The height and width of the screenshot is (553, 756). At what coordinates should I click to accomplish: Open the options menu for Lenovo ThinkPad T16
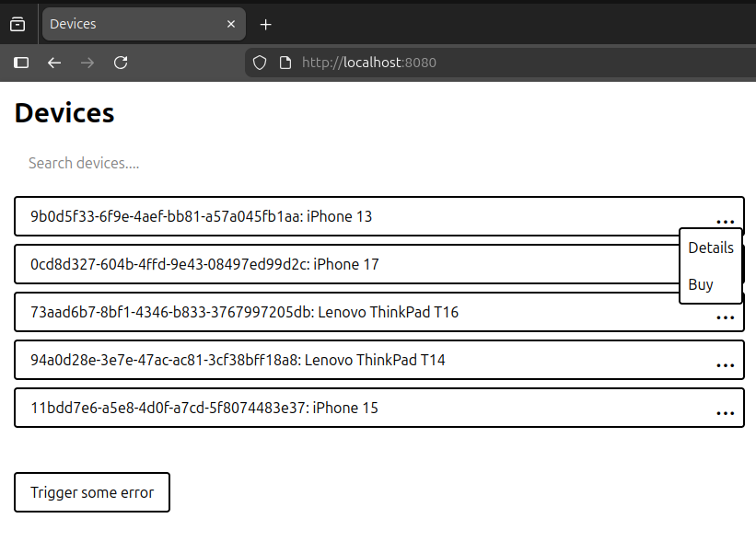pyautogui.click(x=726, y=316)
